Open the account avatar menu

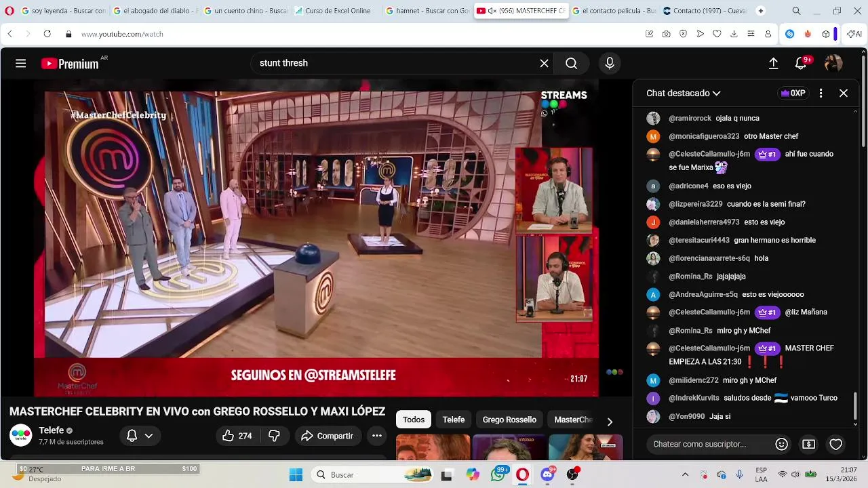pyautogui.click(x=833, y=63)
